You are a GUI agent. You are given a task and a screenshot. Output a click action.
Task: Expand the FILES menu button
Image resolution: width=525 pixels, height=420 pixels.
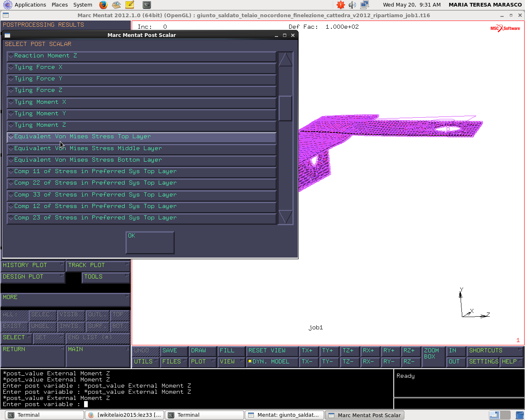(x=174, y=362)
